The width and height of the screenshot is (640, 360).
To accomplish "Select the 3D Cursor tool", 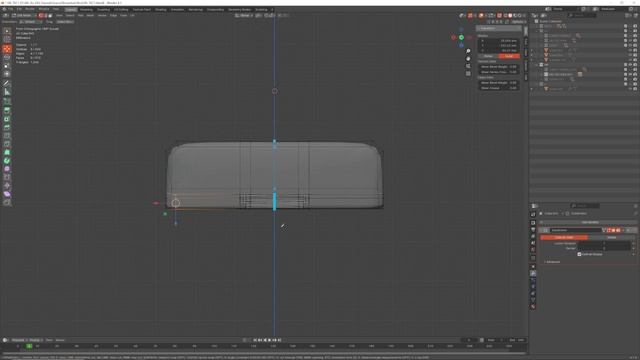I will point(7,40).
